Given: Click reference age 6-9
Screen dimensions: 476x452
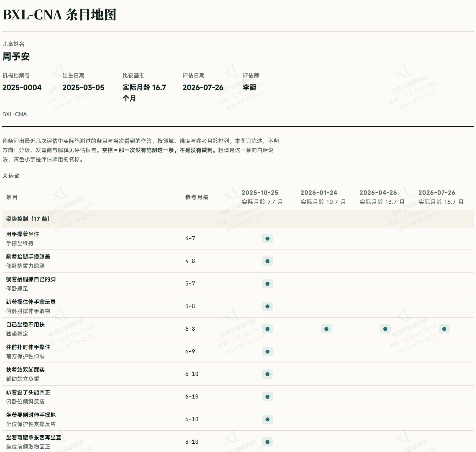Looking at the screenshot, I should coord(190,352).
